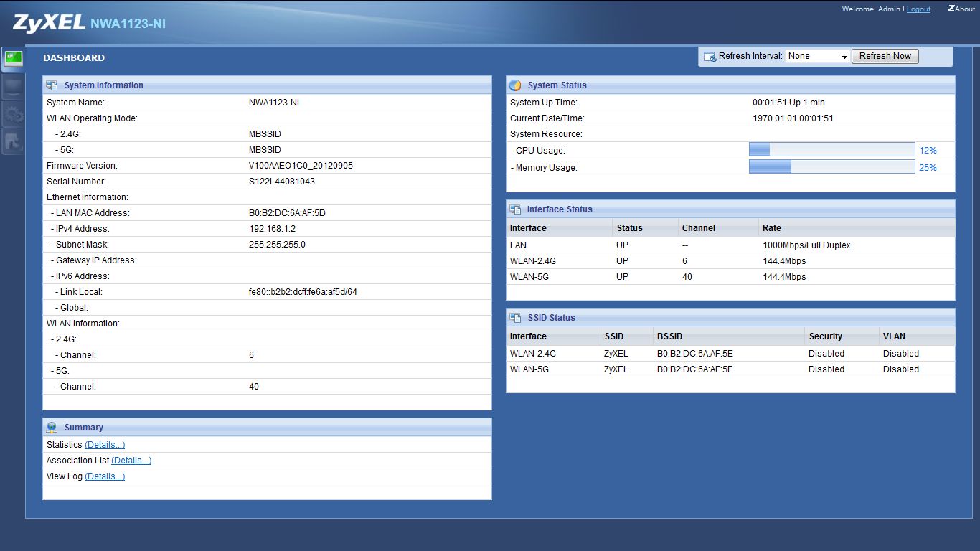
Task: Click BSSID B0:B2:DC:6A:AF:5E
Action: 694,354
